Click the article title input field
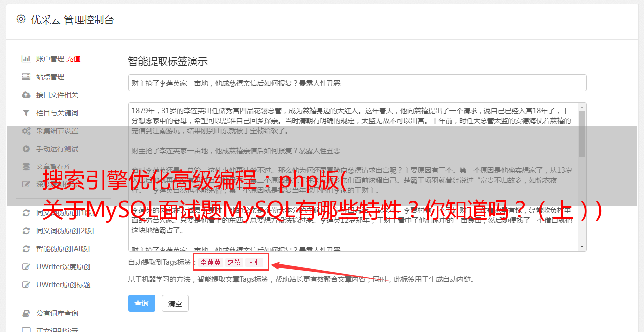This screenshot has height=332, width=644. [x=357, y=83]
